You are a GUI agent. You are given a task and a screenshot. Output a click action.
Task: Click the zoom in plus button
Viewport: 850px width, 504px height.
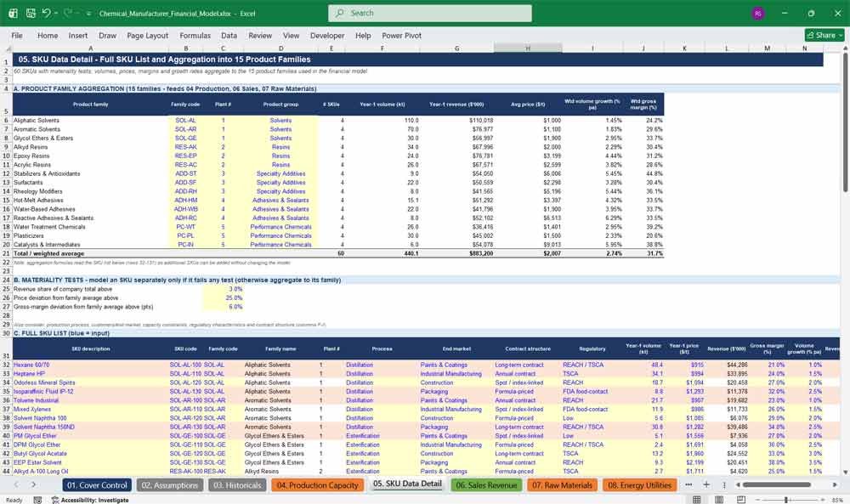point(823,500)
